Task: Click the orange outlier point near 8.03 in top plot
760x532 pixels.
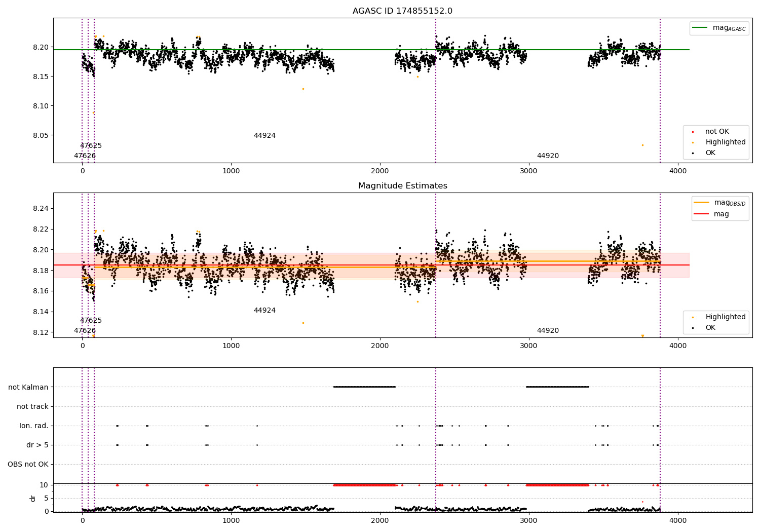Action: click(x=642, y=145)
